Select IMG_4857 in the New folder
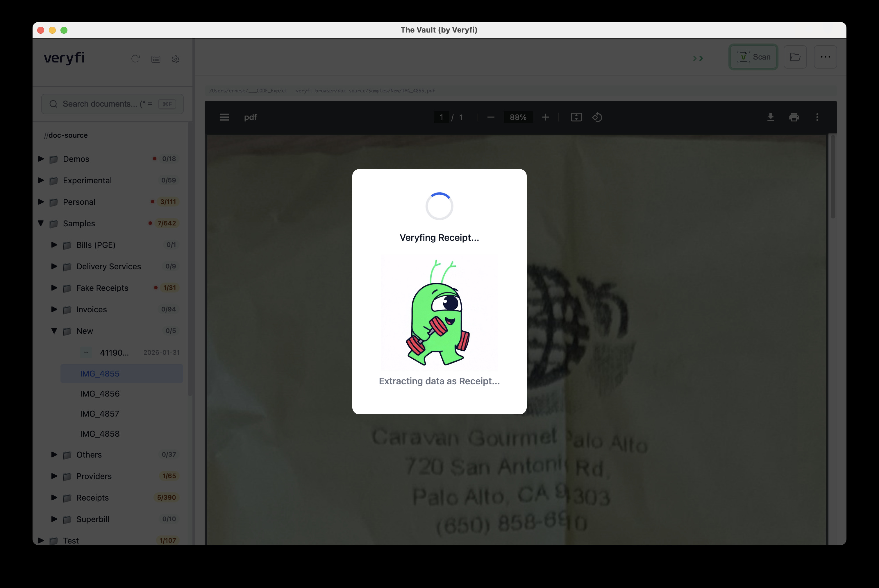 coord(99,414)
